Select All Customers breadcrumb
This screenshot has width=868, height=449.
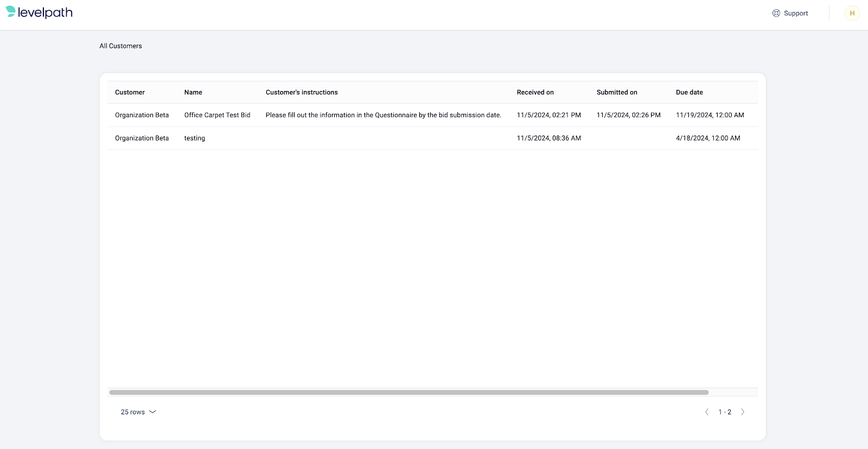pos(120,46)
